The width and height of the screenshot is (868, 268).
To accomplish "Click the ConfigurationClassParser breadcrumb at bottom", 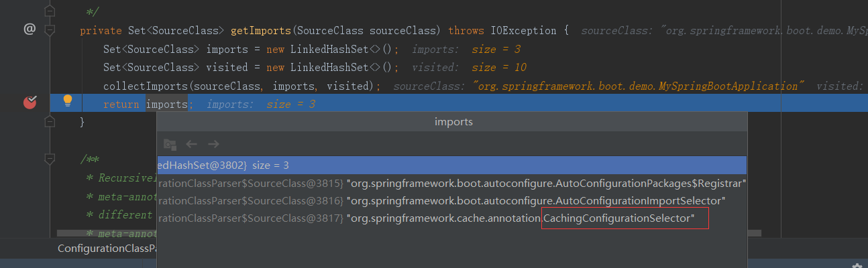I will click(106, 249).
